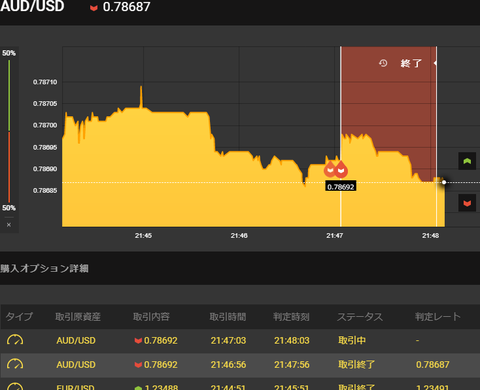Screen dimensions: 480x390
Task: Click the 1.23488 entry in EUR/USD row
Action: 156,387
